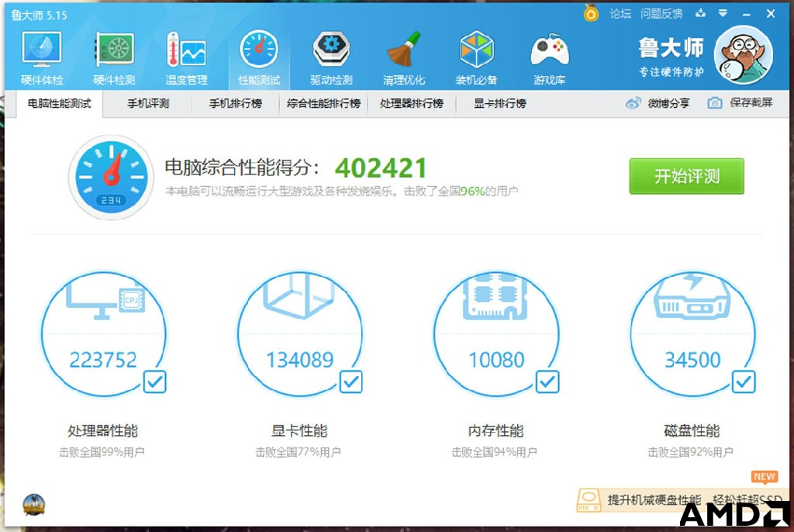This screenshot has width=794, height=532.
Task: Open 驱动检测 driver detection
Action: [331, 57]
